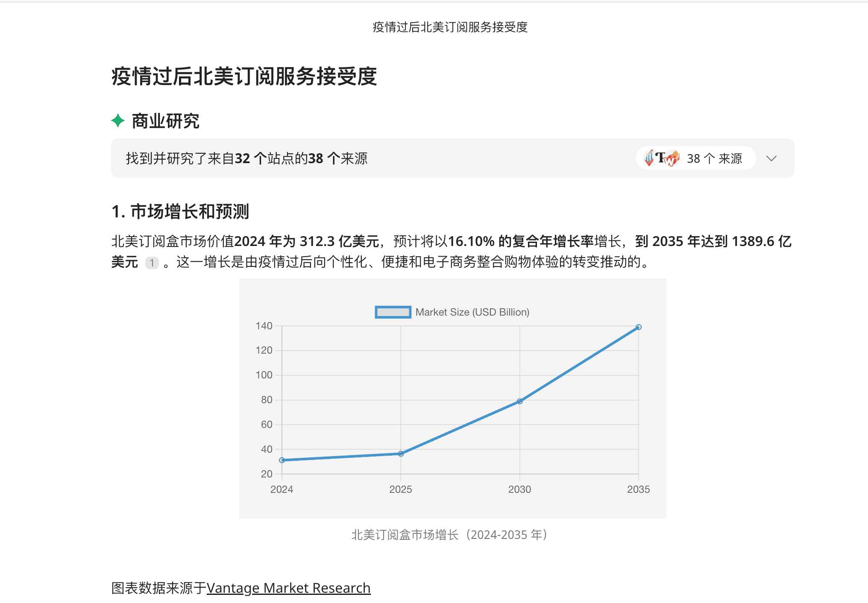
Task: Click the red flame W source favicon
Action: [673, 158]
